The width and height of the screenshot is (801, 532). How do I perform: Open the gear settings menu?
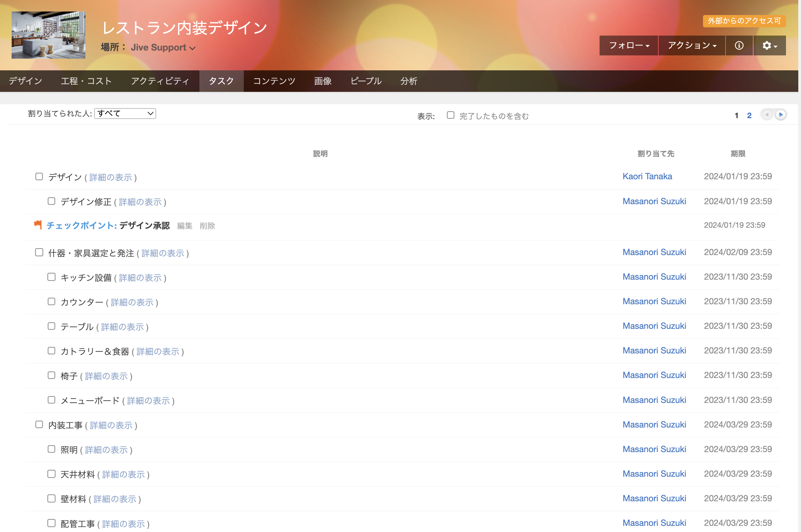click(769, 45)
